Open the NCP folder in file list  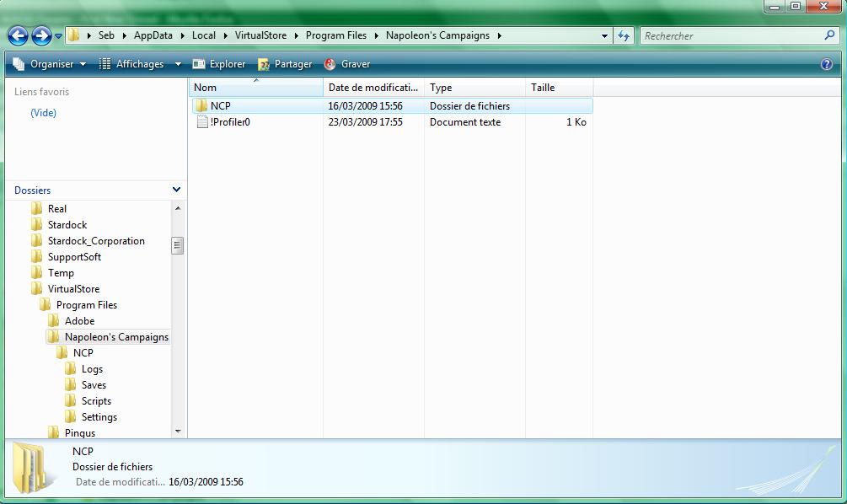[220, 106]
